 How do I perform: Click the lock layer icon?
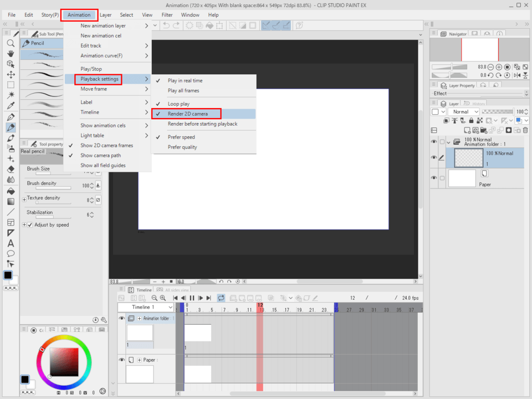click(471, 120)
